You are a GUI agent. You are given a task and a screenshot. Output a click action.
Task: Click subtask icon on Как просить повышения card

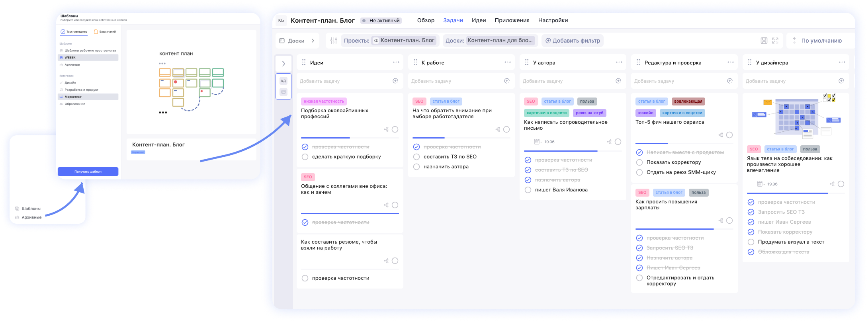[721, 221]
